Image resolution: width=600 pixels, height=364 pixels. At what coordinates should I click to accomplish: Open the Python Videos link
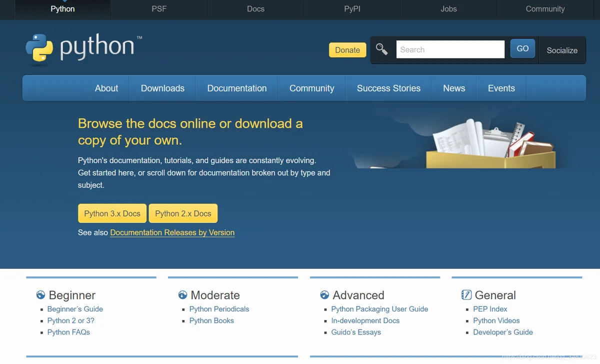pyautogui.click(x=496, y=321)
